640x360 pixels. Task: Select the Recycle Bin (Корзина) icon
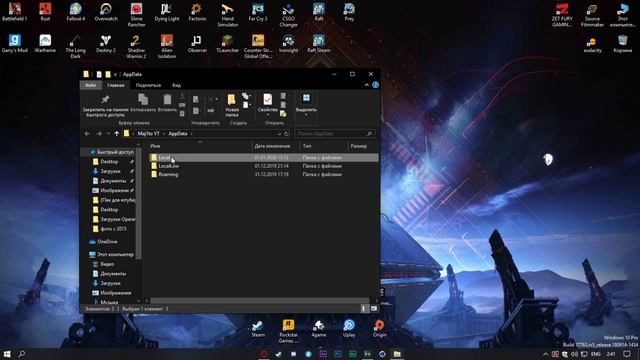tap(622, 43)
